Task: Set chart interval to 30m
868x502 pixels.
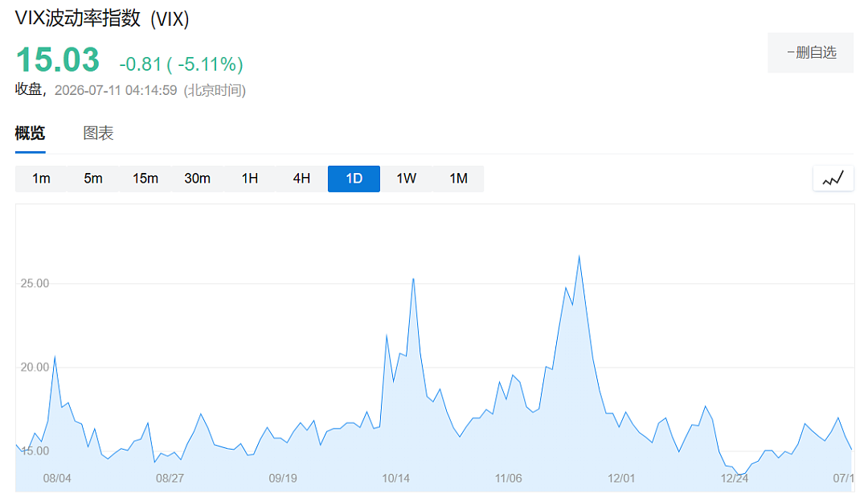Action: point(197,179)
